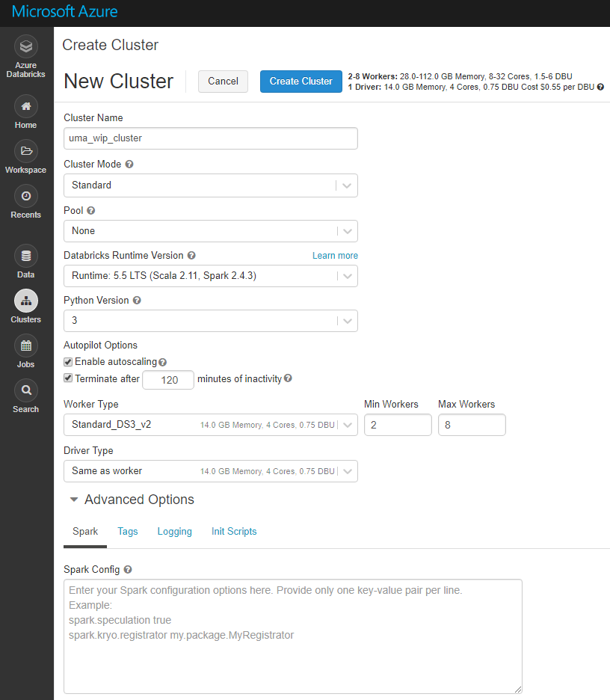Switch to the Init Scripts tab

click(x=234, y=532)
